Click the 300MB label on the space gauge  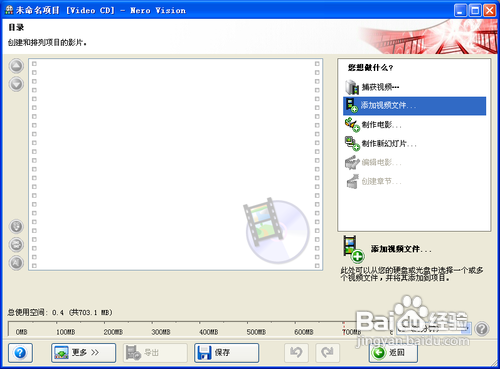pos(161,332)
